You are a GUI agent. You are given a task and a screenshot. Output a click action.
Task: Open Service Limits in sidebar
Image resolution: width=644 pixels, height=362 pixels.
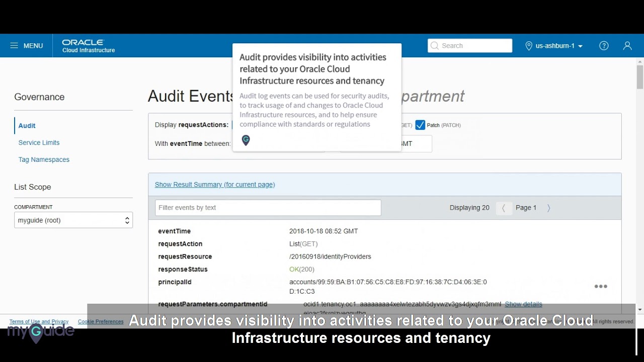coord(39,143)
